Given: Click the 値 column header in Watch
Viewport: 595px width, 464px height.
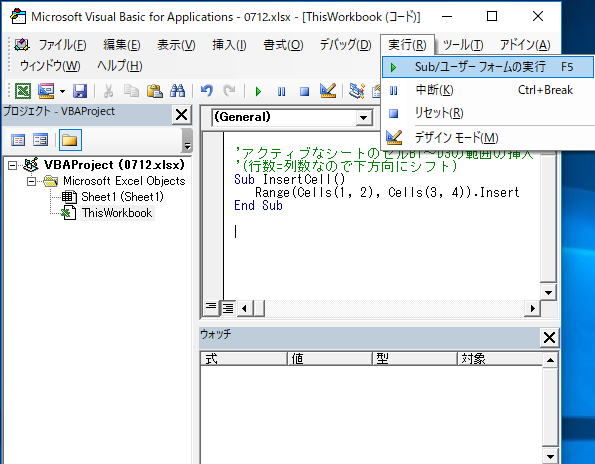Looking at the screenshot, I should [x=330, y=359].
